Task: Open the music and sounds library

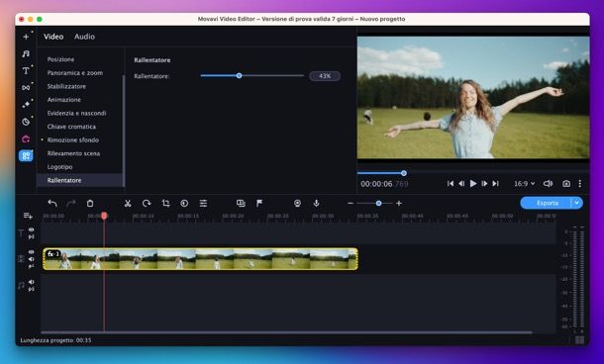Action: click(x=26, y=53)
